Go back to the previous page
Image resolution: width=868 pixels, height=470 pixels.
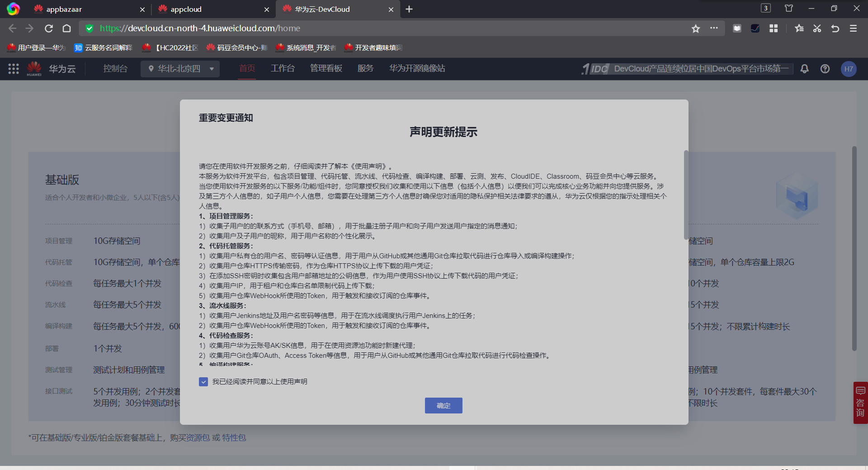[12, 28]
